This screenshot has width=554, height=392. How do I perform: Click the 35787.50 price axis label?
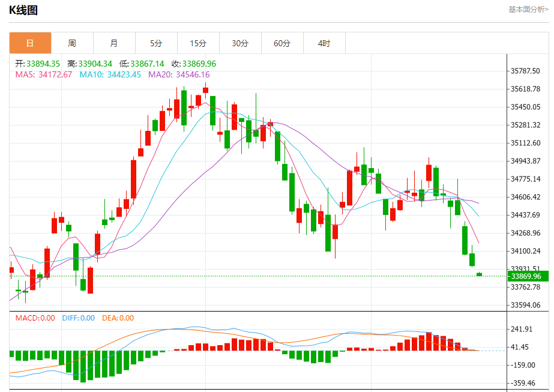point(525,71)
